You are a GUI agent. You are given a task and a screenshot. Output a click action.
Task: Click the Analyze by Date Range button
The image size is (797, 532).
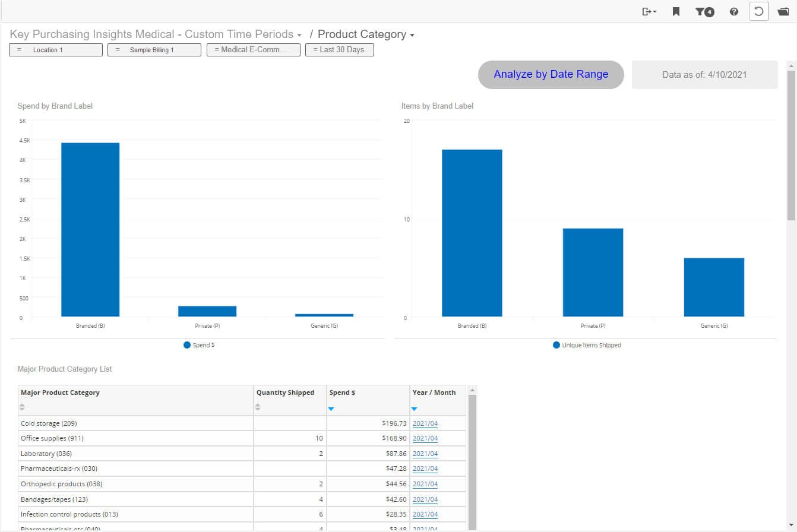click(551, 74)
